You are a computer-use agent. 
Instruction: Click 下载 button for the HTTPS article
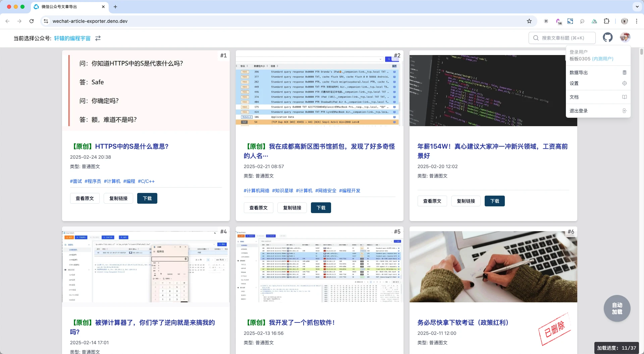(147, 198)
